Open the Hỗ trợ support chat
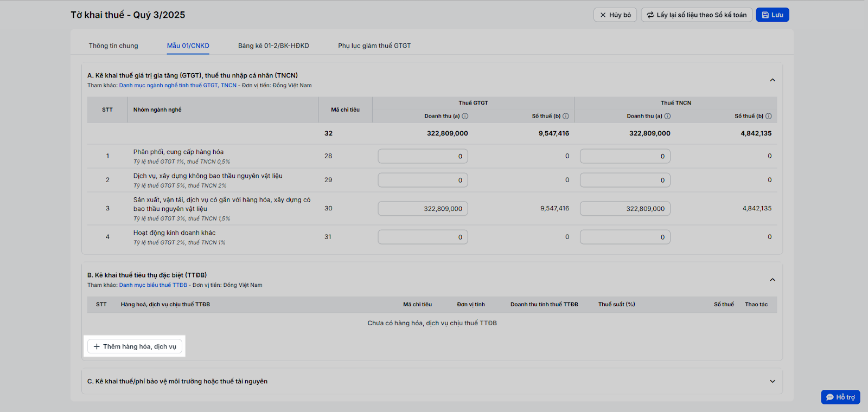The image size is (868, 412). coord(840,397)
